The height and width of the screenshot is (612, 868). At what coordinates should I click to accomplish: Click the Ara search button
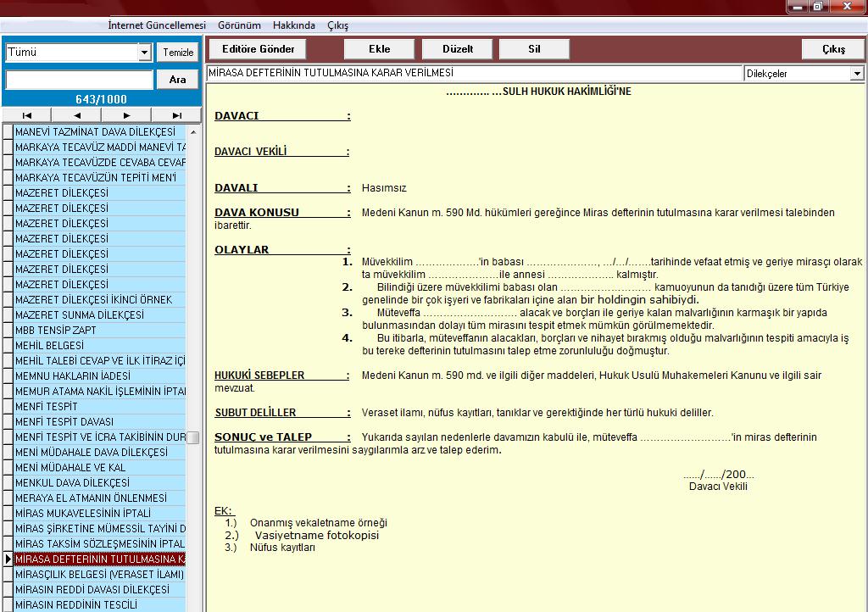178,80
